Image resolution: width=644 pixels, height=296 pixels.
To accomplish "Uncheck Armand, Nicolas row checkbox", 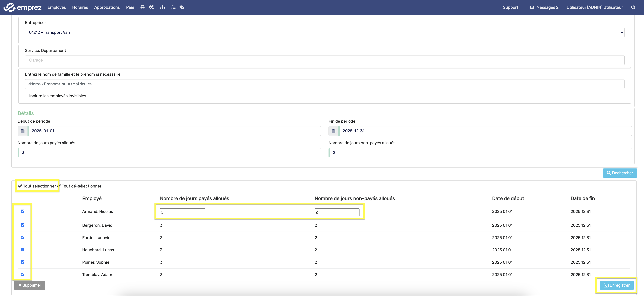I will pyautogui.click(x=23, y=211).
